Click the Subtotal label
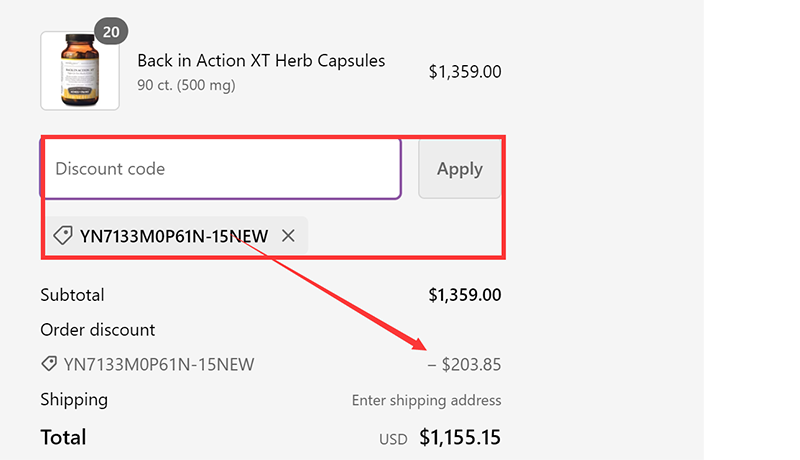Viewport: 800px width, 460px height. [72, 295]
